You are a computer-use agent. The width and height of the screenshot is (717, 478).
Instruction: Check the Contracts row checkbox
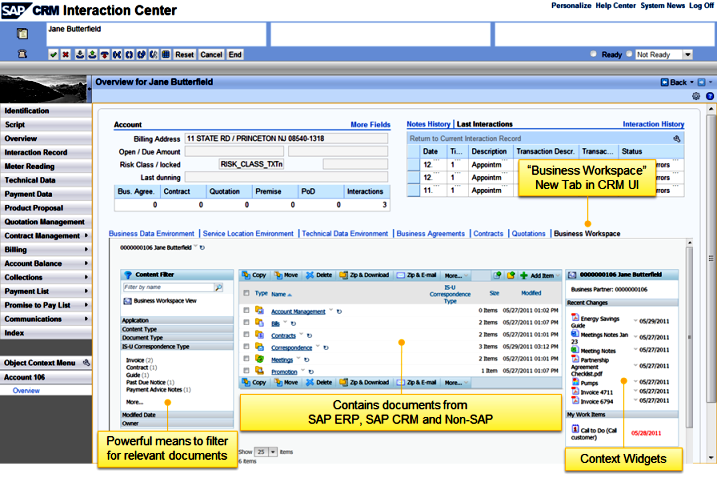246,334
